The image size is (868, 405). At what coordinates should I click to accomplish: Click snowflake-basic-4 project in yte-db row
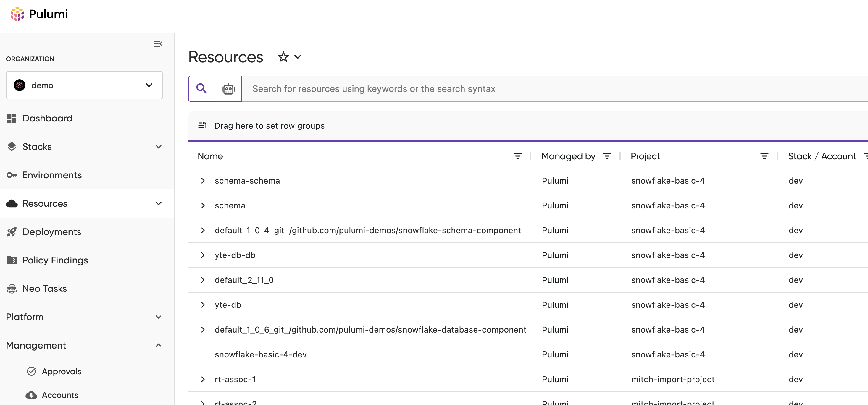click(x=668, y=305)
